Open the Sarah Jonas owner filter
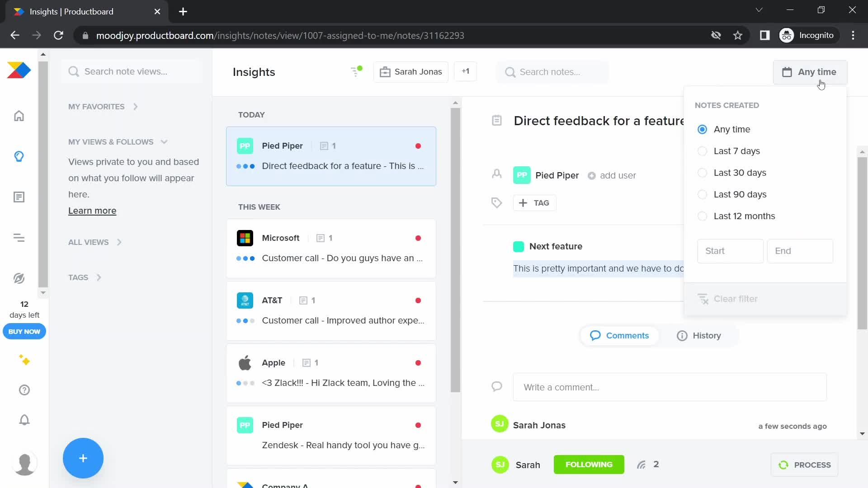Screen dimensions: 868x488 (x=410, y=72)
